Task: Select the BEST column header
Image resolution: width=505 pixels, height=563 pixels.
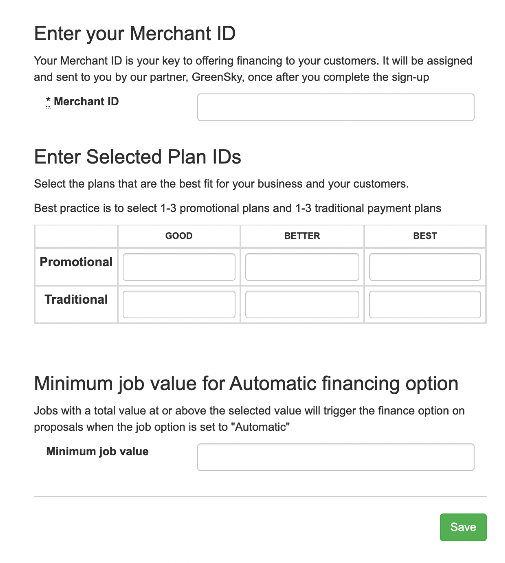Action: click(425, 236)
